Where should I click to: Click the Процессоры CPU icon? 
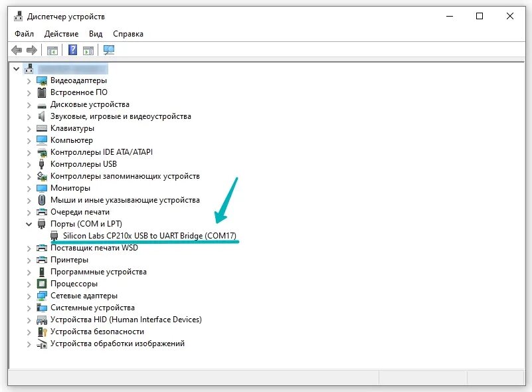[x=42, y=284]
